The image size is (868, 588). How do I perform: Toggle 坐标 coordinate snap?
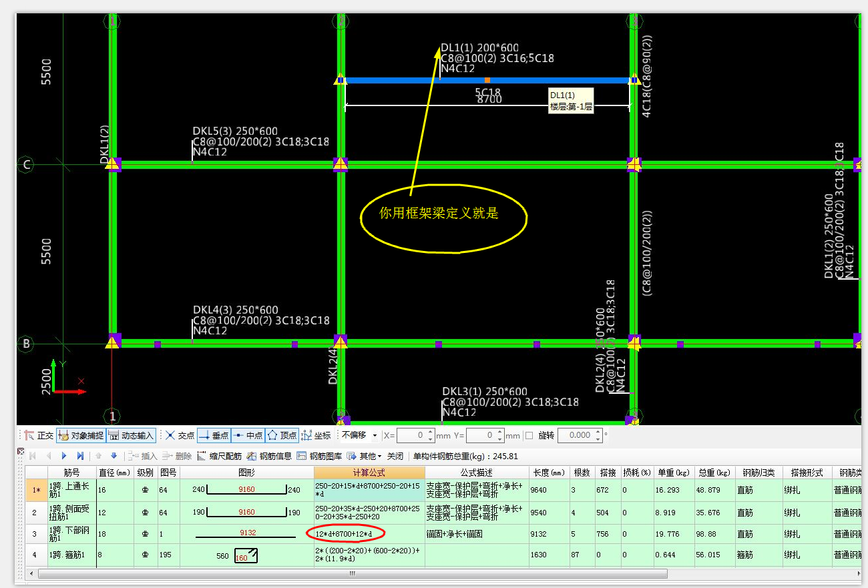point(316,435)
